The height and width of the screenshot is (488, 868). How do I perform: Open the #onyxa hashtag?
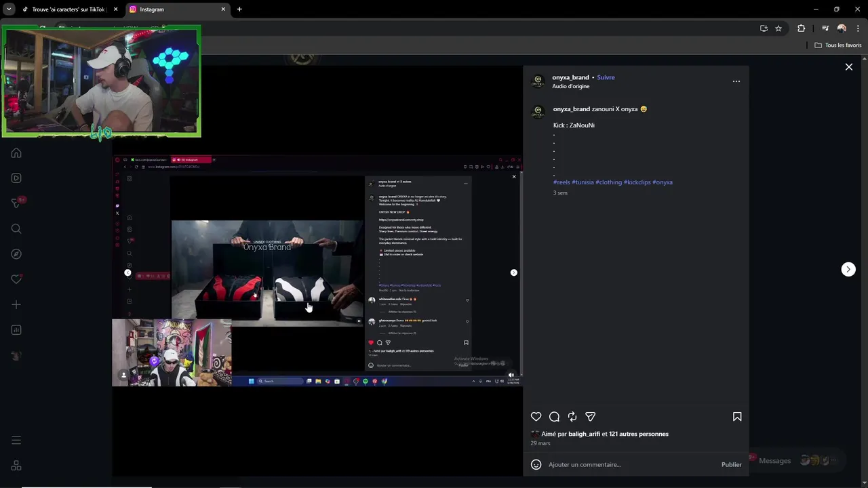663,182
